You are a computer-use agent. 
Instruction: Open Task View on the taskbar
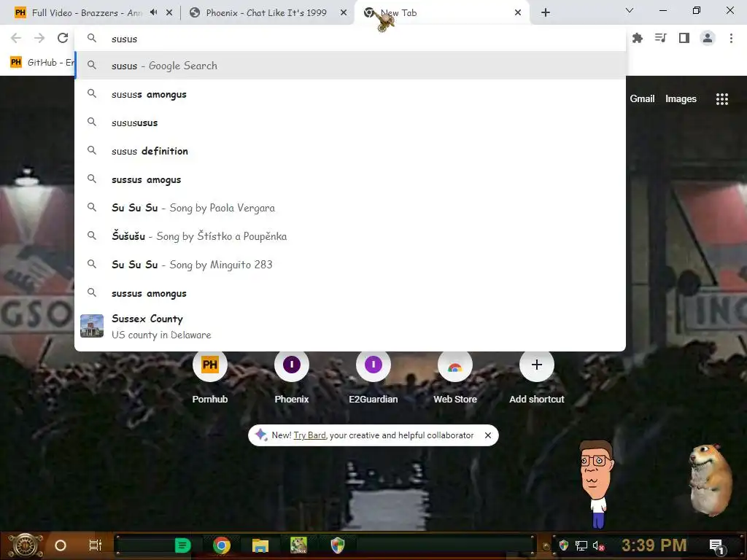coord(96,545)
